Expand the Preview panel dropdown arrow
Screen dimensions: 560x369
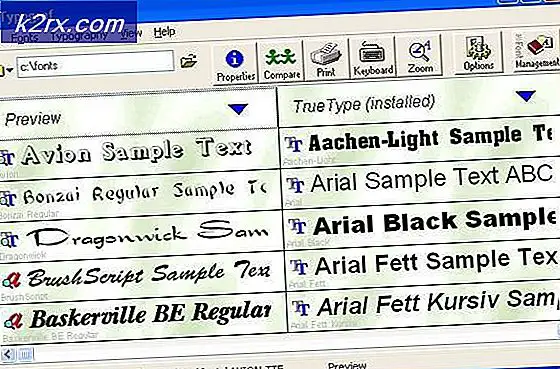[x=238, y=109]
